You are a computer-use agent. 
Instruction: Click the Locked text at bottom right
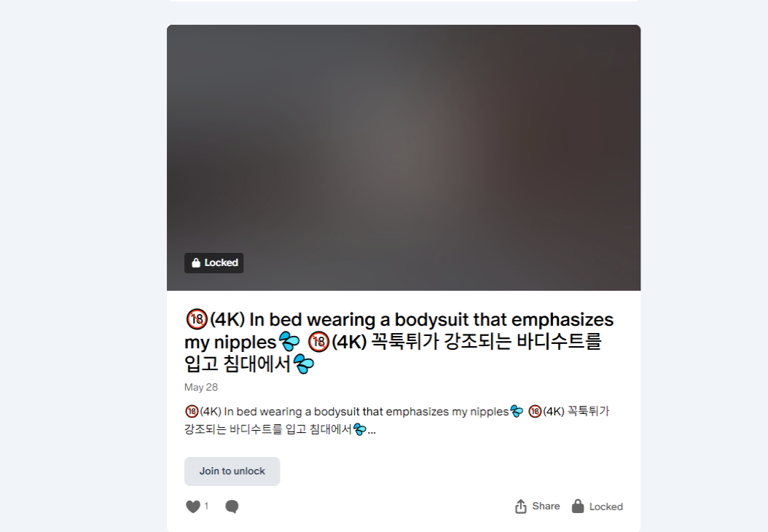click(x=606, y=506)
